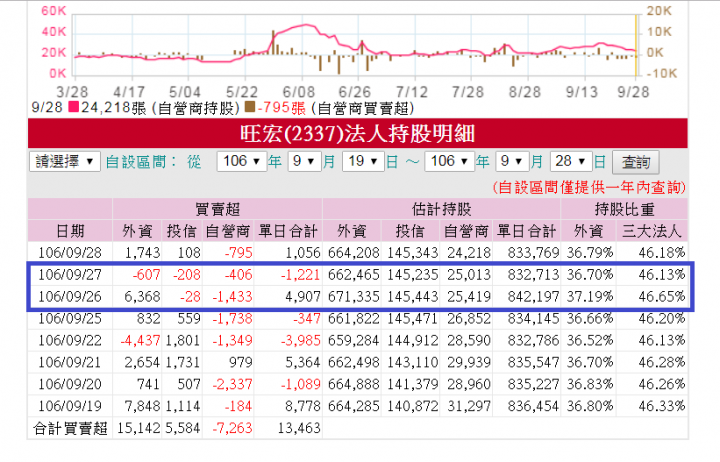The image size is (720, 462).
Task: Open the end month 9 dropdown
Action: (x=512, y=162)
